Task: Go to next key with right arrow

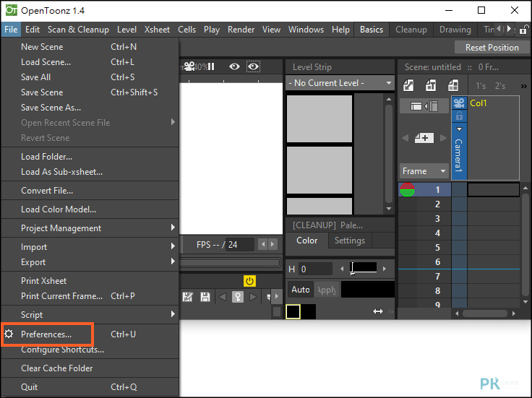Action: (x=253, y=297)
